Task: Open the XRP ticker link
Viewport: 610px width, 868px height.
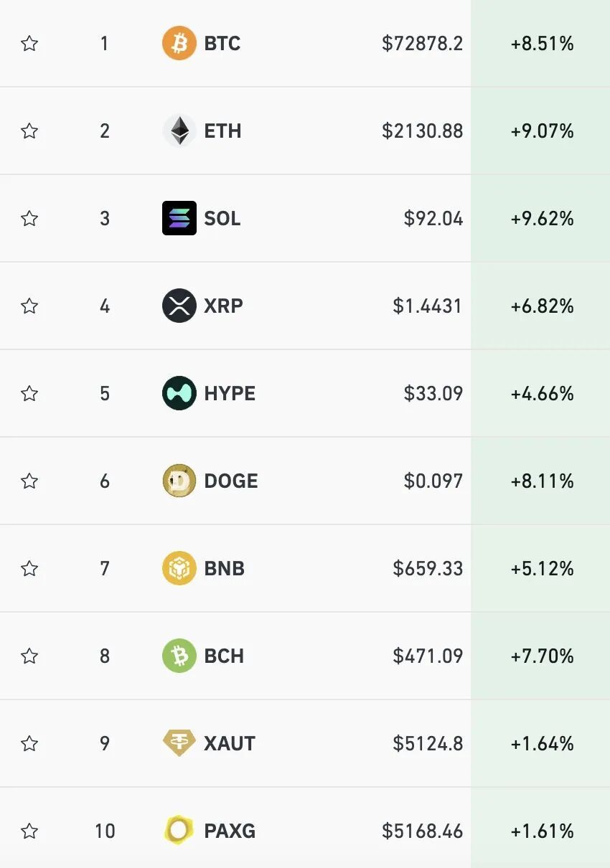Action: point(223,306)
